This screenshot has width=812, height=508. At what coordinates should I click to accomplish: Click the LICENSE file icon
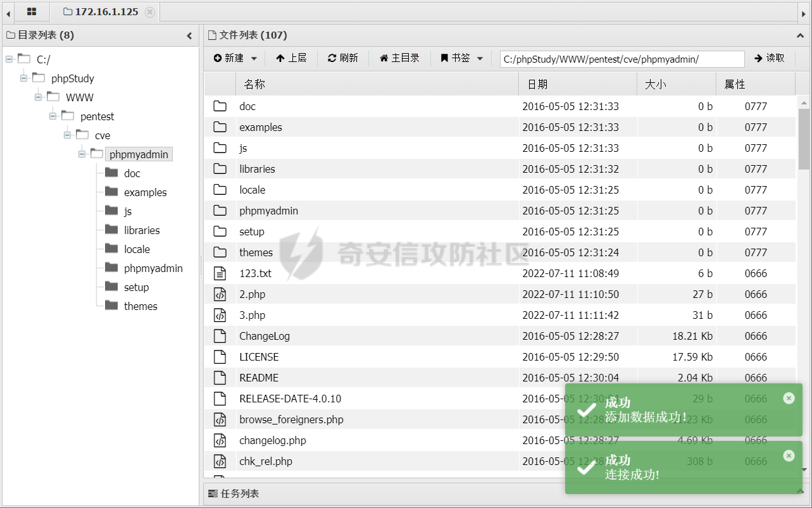click(220, 357)
